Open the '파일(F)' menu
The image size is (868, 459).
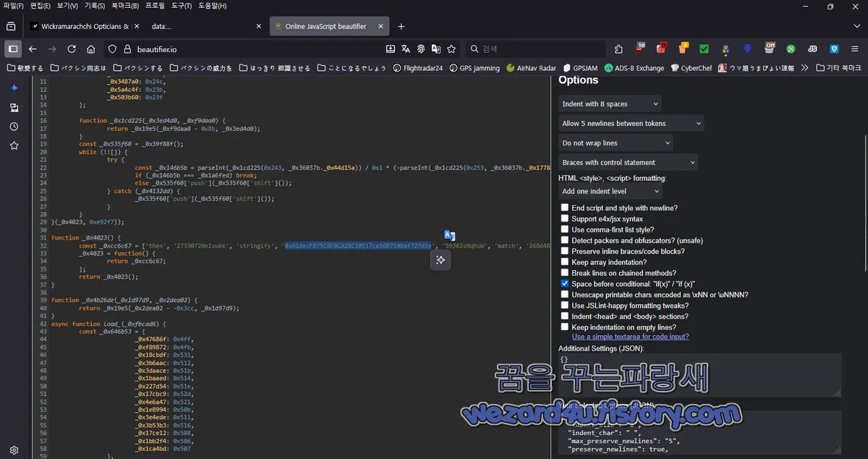pyautogui.click(x=14, y=6)
